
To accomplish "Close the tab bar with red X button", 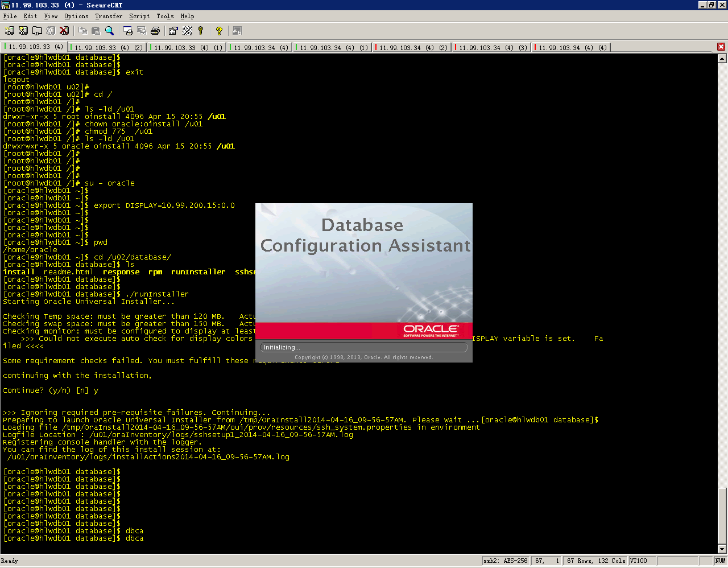I will pyautogui.click(x=721, y=47).
